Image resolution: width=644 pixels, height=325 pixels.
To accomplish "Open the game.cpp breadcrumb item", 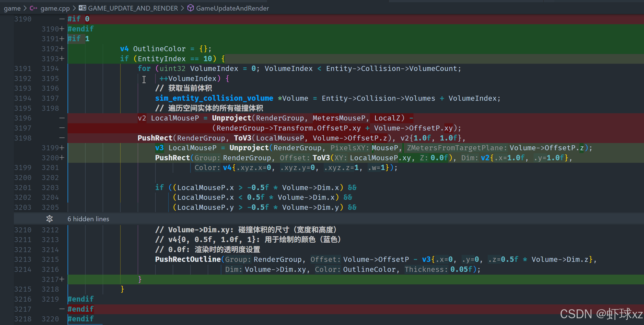I will [x=55, y=8].
